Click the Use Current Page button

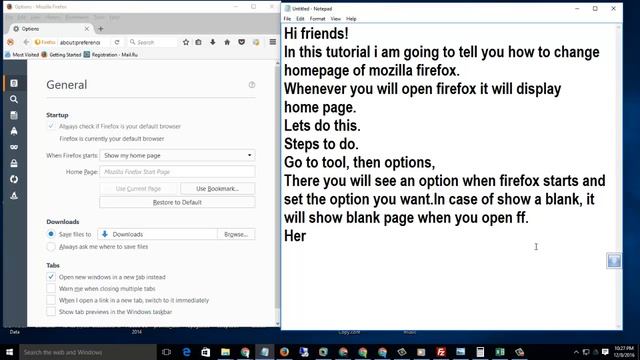(x=138, y=189)
